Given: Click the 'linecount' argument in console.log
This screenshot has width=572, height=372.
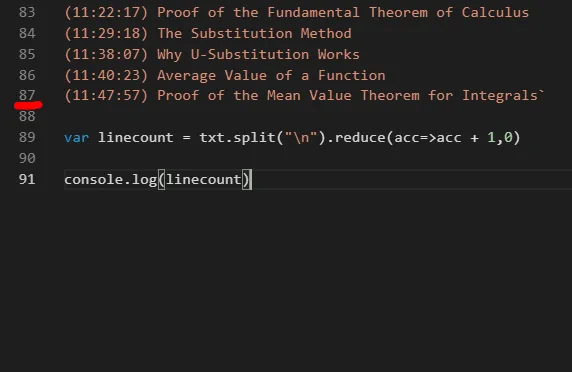Looking at the screenshot, I should point(204,180).
